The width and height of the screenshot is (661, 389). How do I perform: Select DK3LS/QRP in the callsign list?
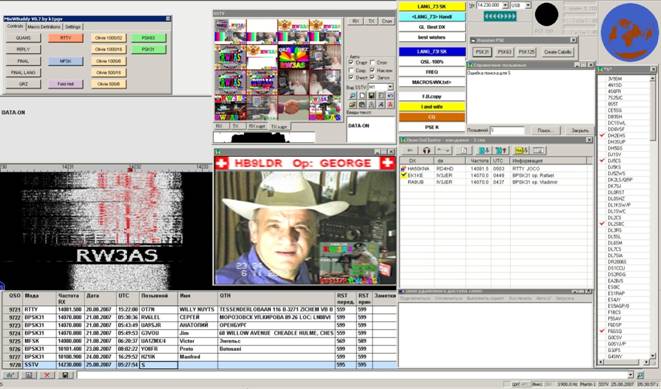pos(620,180)
